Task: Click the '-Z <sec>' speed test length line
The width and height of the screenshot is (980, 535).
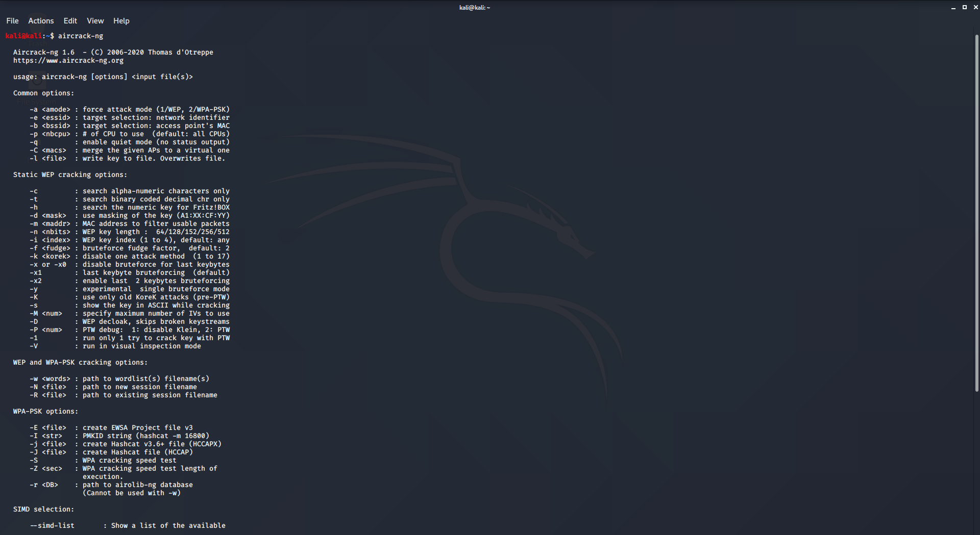Action: click(124, 469)
